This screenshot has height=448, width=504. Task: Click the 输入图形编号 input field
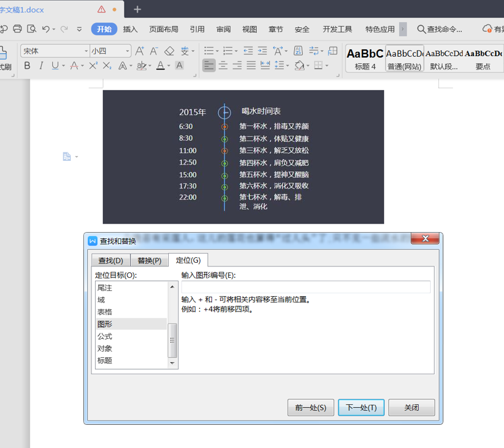coord(306,286)
